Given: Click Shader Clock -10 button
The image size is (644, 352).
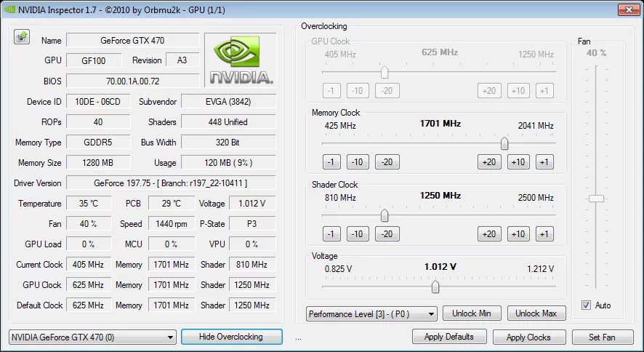Looking at the screenshot, I should (358, 234).
